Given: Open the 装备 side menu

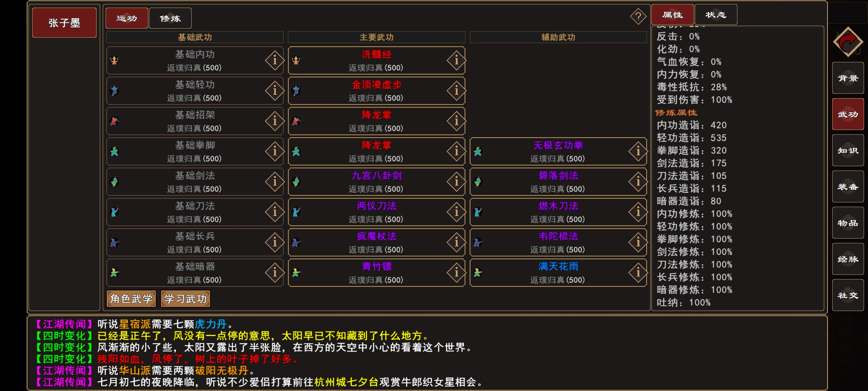Looking at the screenshot, I should pos(848,187).
